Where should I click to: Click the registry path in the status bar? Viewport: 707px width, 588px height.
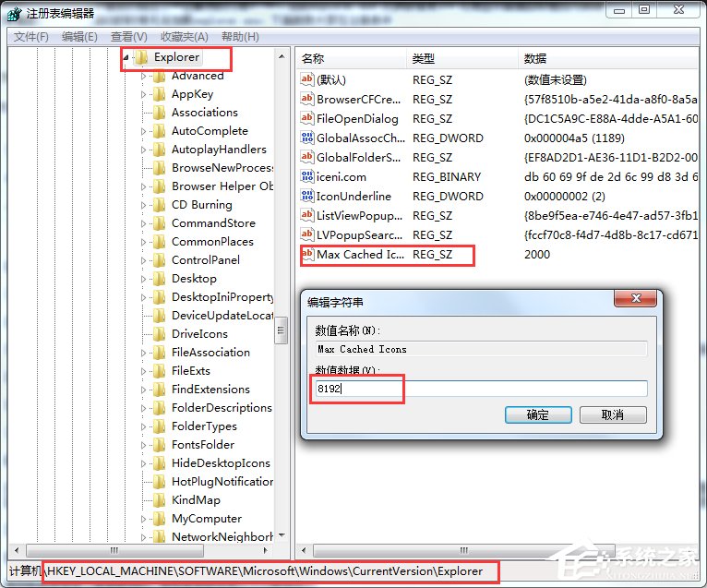tap(265, 571)
